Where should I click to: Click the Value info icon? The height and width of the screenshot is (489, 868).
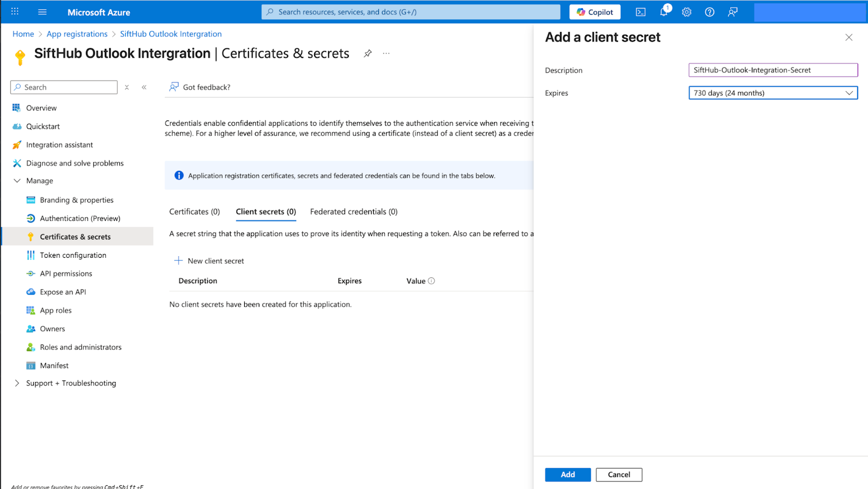pos(431,281)
